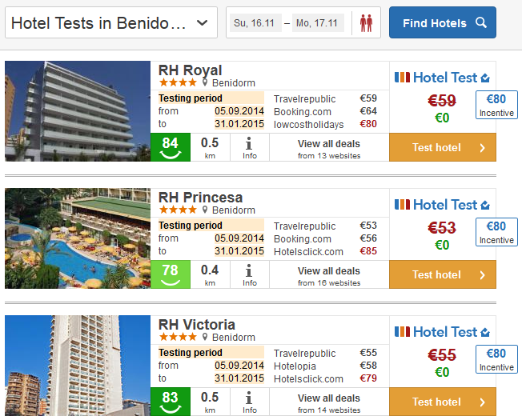Open Info icon for RH Princesa
The image size is (522, 420).
(x=249, y=274)
